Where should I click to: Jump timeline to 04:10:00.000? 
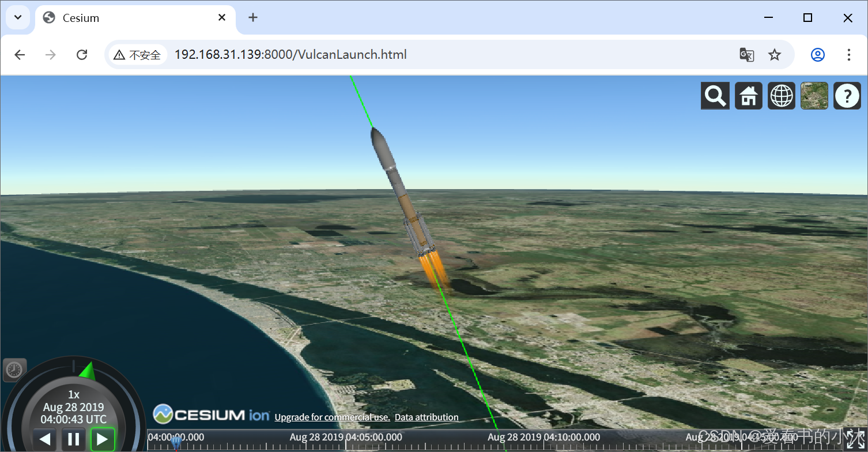[x=544, y=437]
